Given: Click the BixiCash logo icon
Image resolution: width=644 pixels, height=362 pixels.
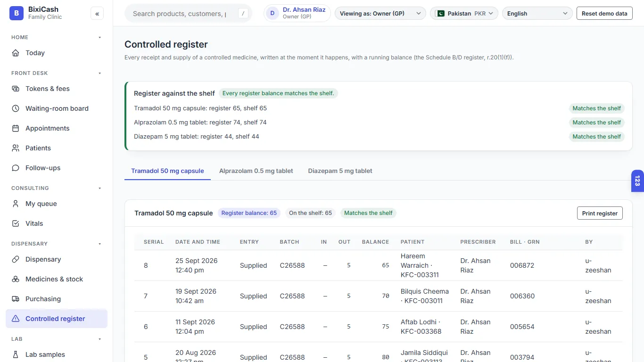Looking at the screenshot, I should pyautogui.click(x=17, y=13).
